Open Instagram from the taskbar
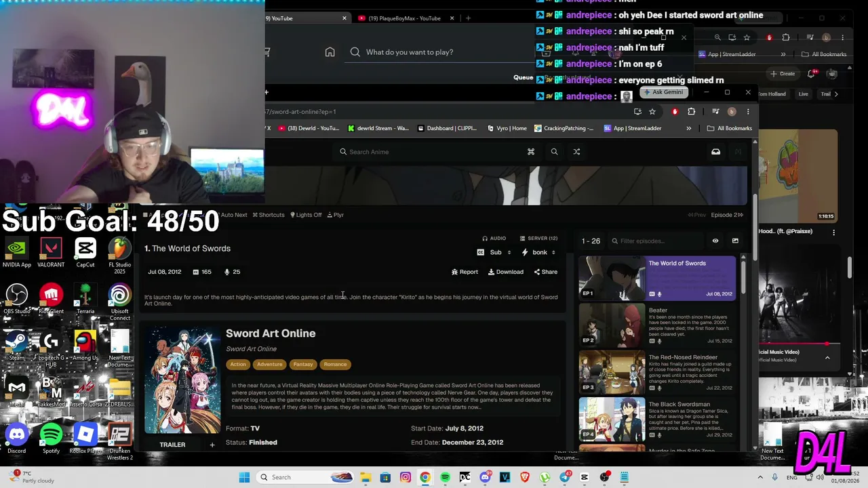The image size is (868, 488). tap(406, 477)
